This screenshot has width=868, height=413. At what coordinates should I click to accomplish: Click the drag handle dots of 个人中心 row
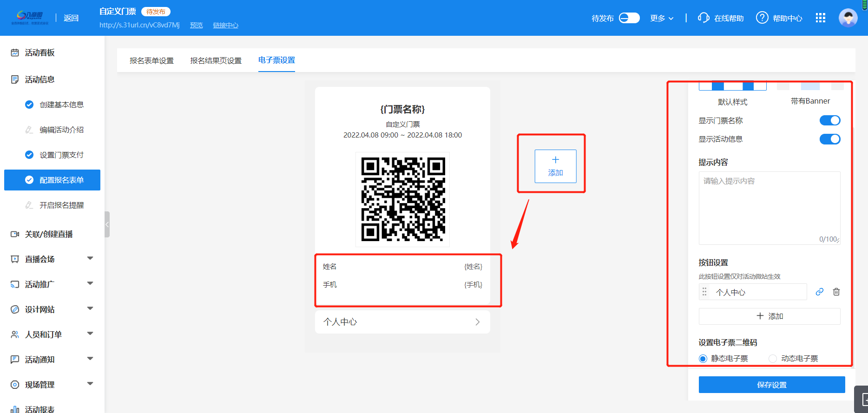[x=704, y=292]
